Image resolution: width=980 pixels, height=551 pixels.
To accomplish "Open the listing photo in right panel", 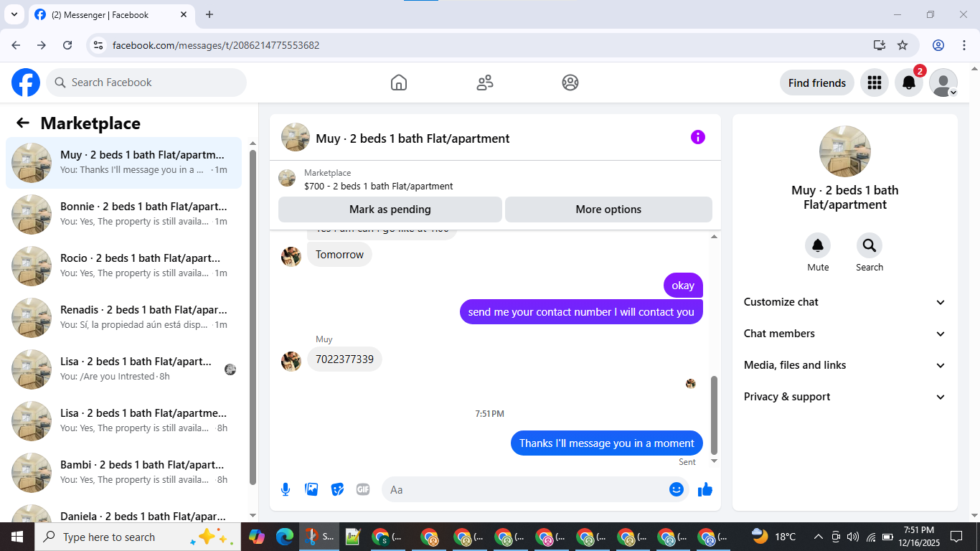I will [845, 151].
